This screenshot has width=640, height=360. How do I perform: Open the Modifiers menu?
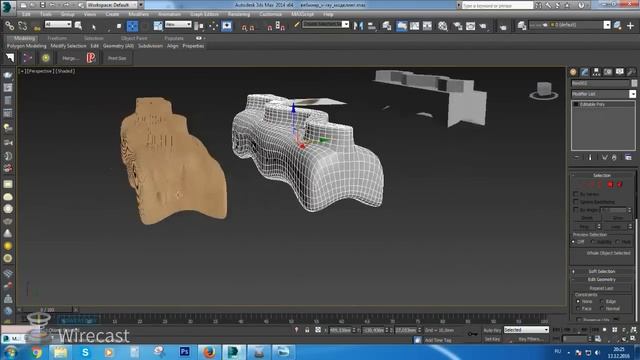[139, 14]
